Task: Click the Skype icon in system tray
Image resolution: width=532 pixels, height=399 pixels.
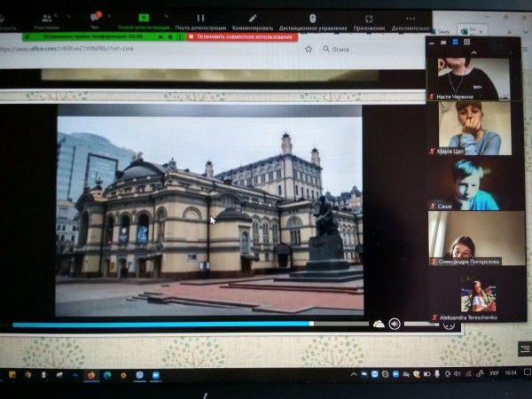Action: 385,374
